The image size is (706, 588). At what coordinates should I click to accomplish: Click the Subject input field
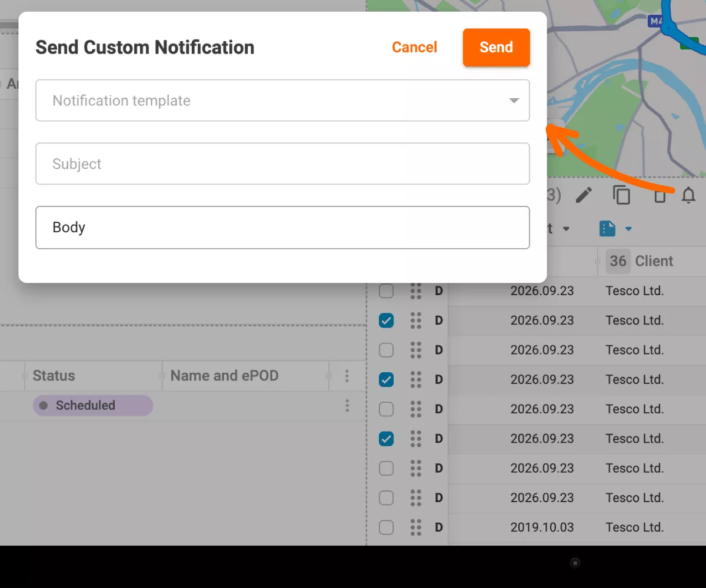click(x=282, y=164)
